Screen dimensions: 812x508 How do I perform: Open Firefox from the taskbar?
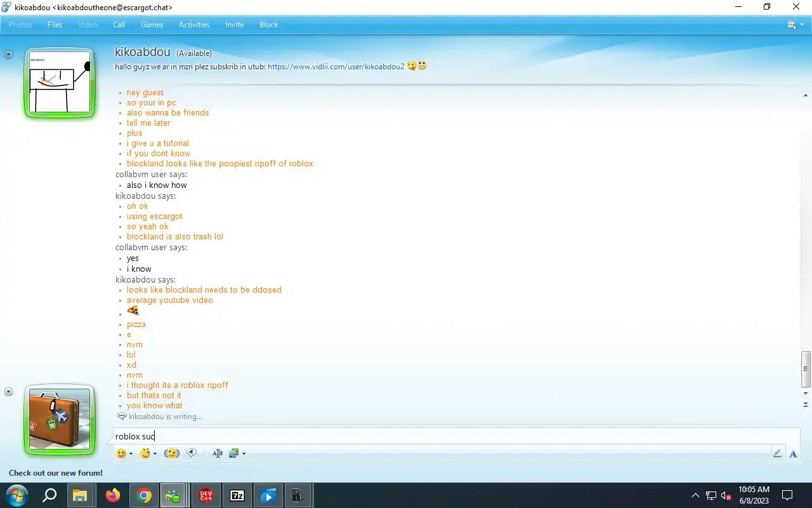pos(113,496)
